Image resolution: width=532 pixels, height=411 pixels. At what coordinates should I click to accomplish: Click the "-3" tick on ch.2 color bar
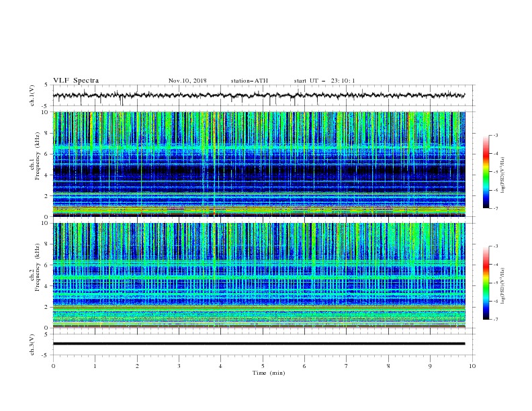pos(495,246)
